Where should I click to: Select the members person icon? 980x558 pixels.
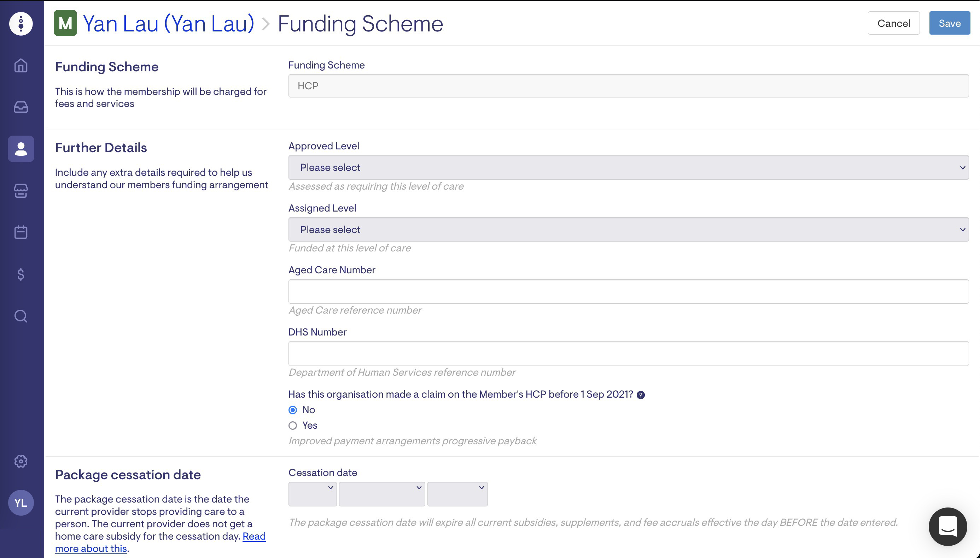coord(21,149)
